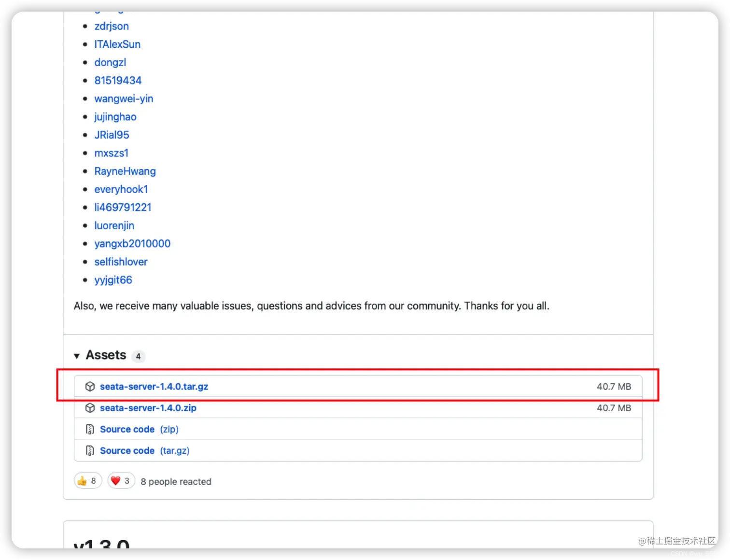Click the Assets count badge showing 4
The image size is (730, 560).
[138, 356]
